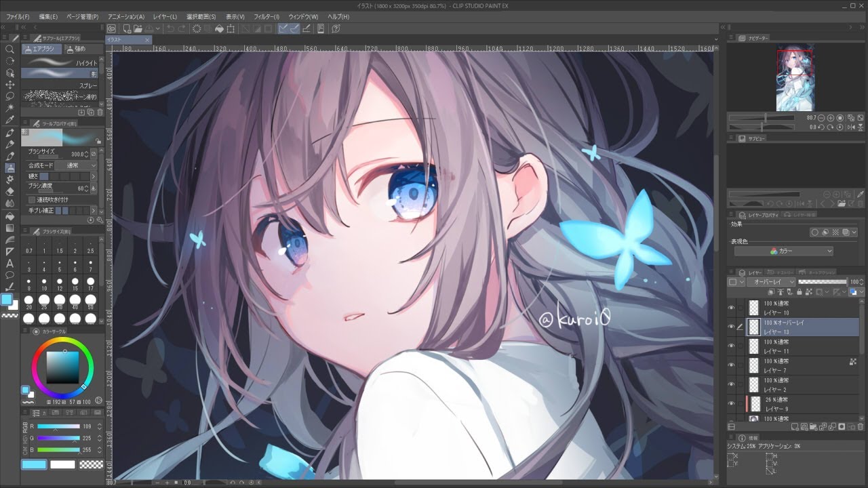Select the Eyedropper tool
The image size is (868, 488).
click(10, 121)
